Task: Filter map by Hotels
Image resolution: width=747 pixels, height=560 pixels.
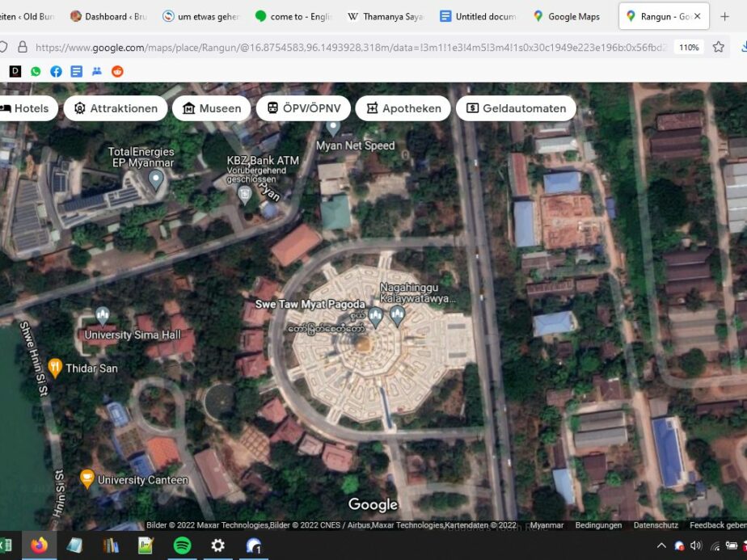Action: pos(24,108)
